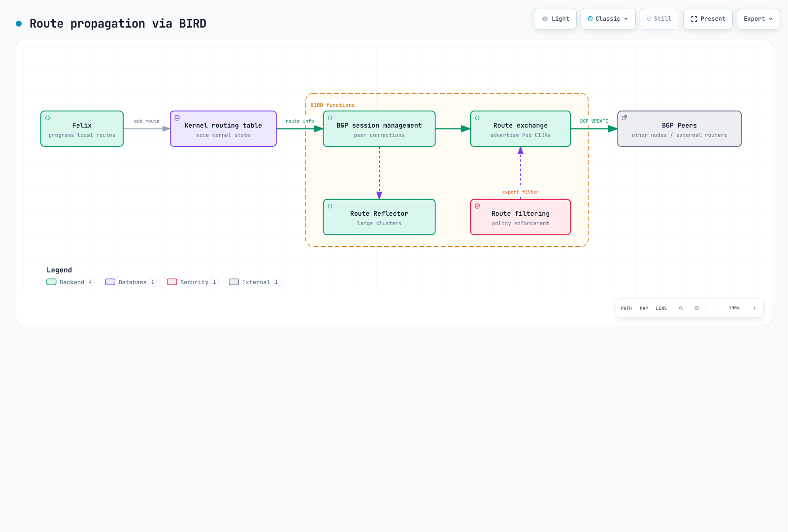The height and width of the screenshot is (532, 788).
Task: Zoom in with the plus icon
Action: [754, 308]
